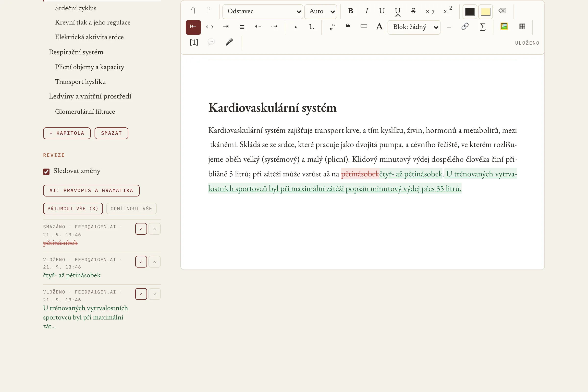Center text with double-arrow icon

pos(209,27)
